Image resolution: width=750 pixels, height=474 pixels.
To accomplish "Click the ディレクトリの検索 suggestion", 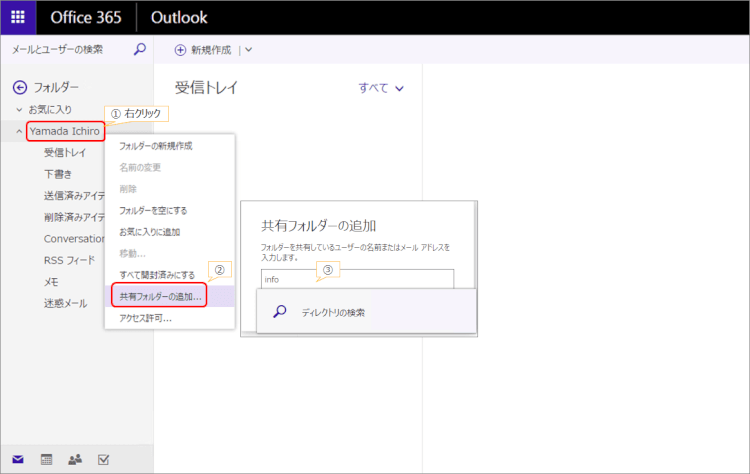I will [366, 312].
